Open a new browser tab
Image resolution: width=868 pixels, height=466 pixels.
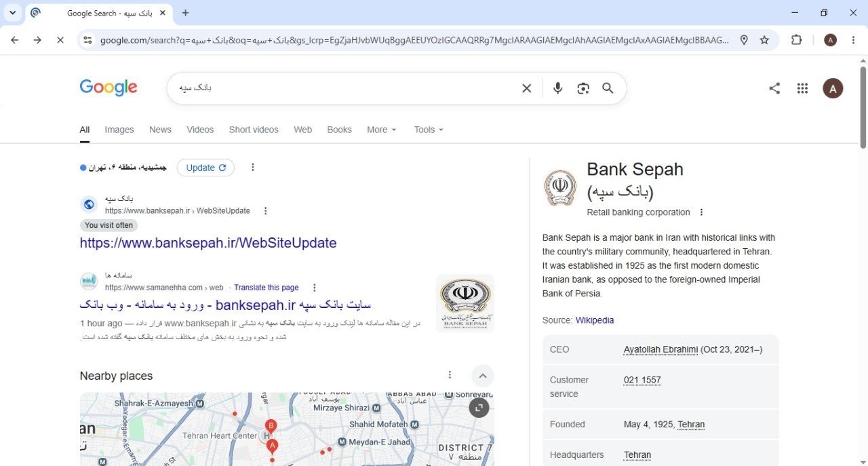(x=186, y=13)
